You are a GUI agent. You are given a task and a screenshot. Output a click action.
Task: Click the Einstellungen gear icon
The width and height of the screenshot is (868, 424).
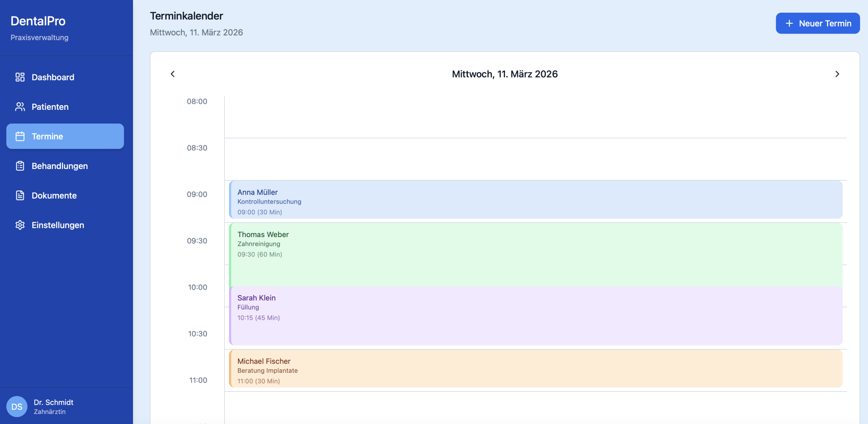click(x=20, y=225)
